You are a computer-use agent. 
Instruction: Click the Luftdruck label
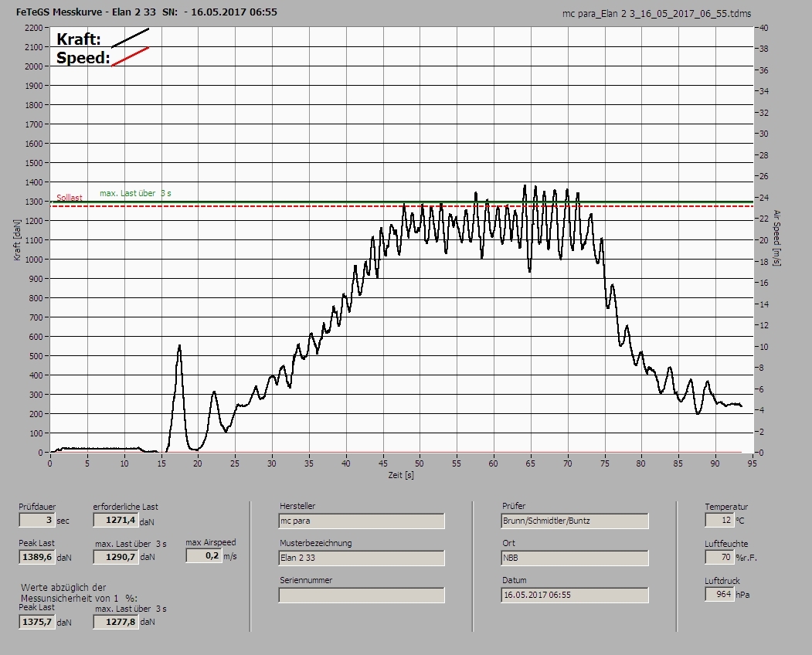pos(722,581)
